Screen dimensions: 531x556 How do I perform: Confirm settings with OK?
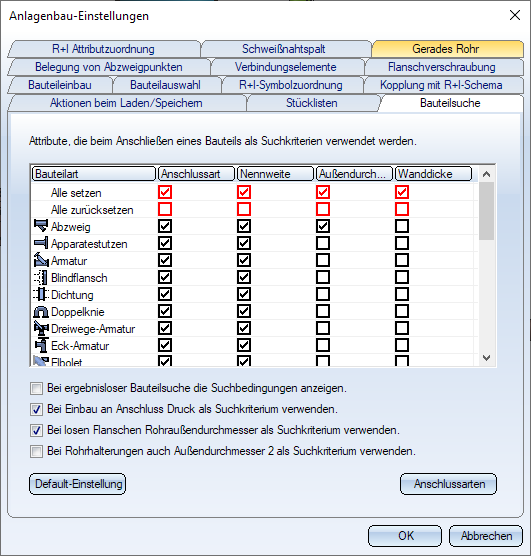pyautogui.click(x=405, y=536)
